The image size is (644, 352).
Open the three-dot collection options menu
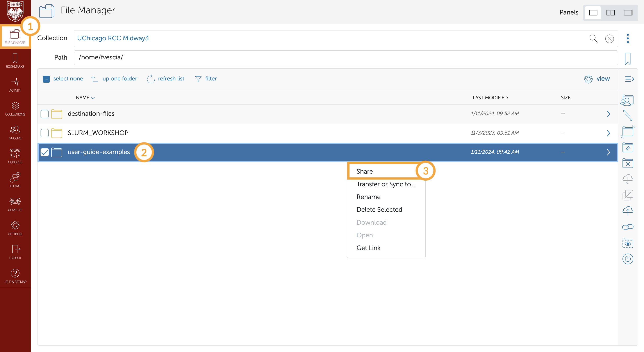pyautogui.click(x=628, y=39)
